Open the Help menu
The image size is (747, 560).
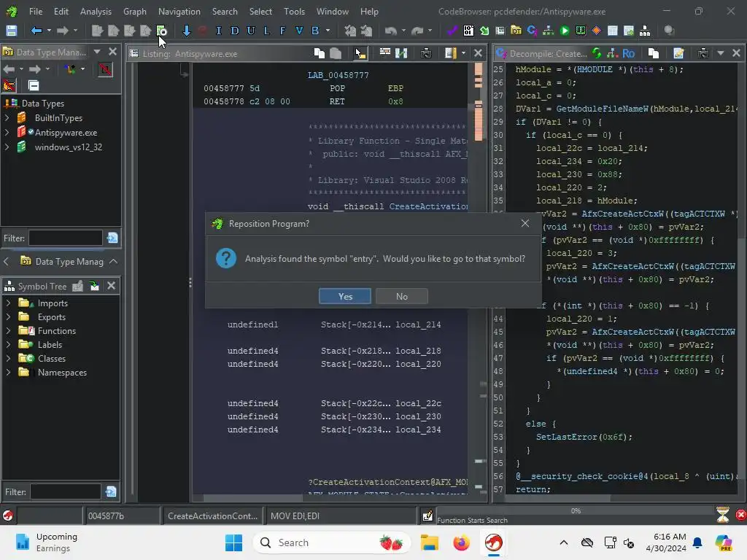[369, 12]
